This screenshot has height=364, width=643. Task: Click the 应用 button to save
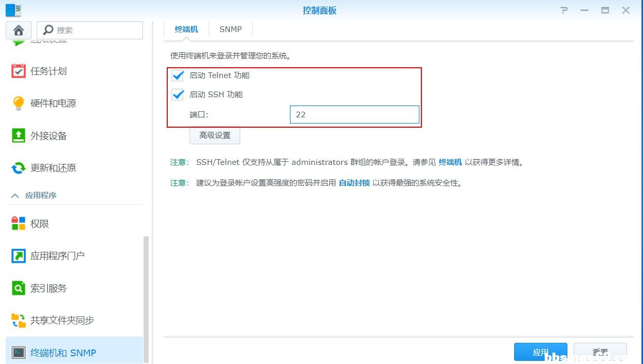(540, 352)
